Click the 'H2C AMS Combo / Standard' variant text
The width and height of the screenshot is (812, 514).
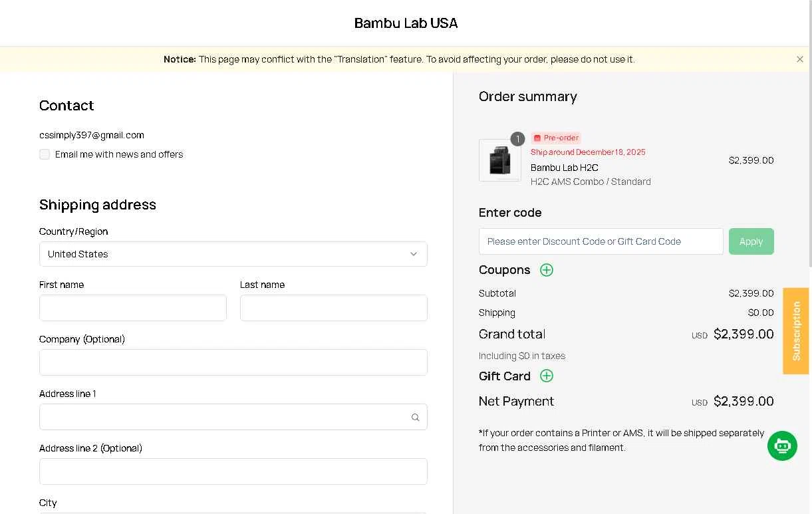591,182
